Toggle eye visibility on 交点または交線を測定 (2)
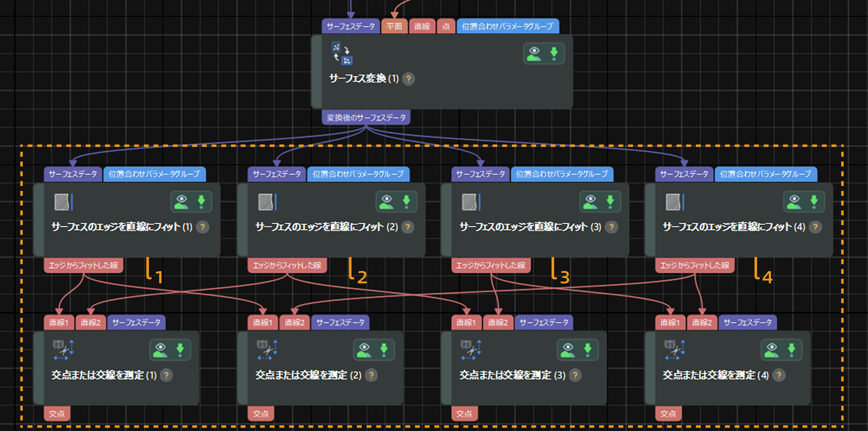The height and width of the screenshot is (431, 868). click(364, 350)
